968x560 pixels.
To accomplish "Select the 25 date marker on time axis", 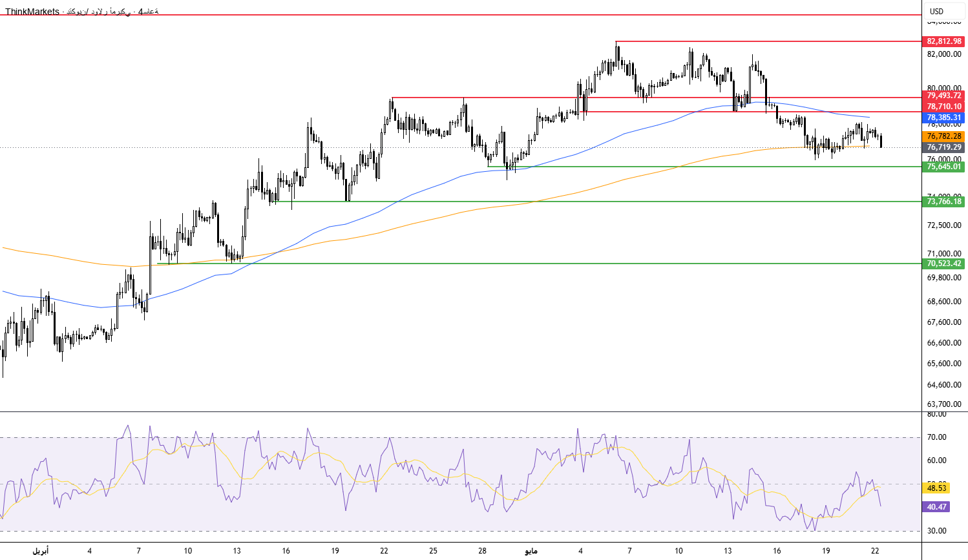I will (x=433, y=551).
